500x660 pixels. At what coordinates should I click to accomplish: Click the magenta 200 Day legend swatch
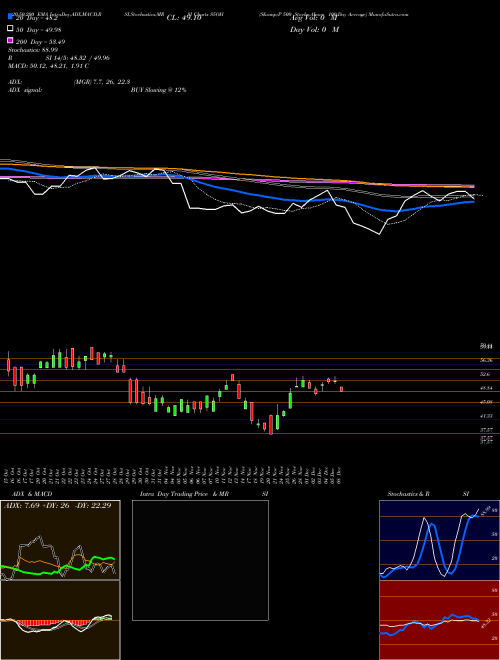[10, 41]
